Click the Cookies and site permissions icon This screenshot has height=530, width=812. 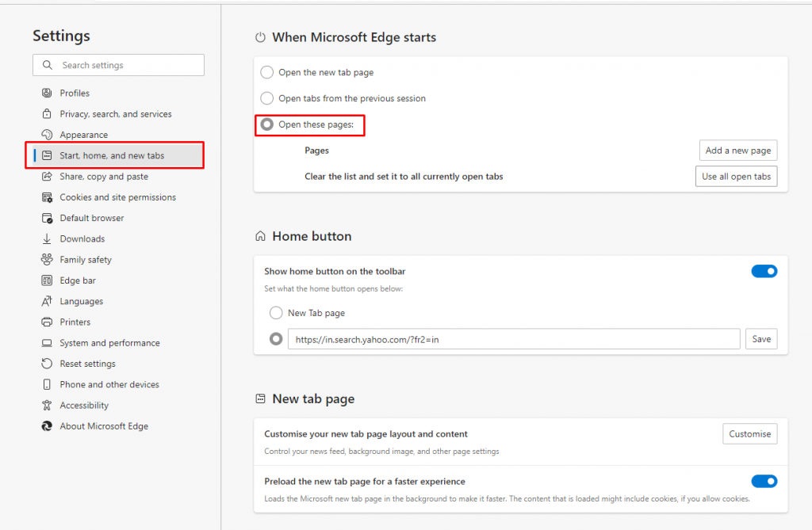[47, 197]
